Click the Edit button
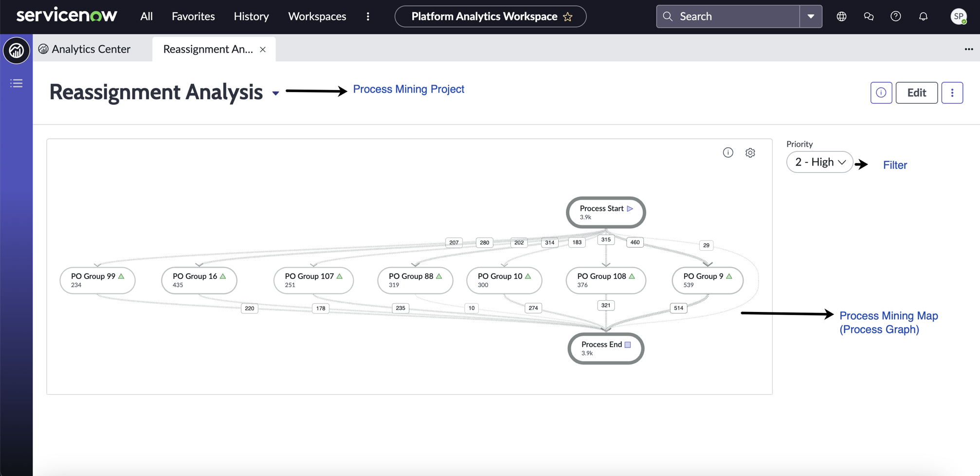The height and width of the screenshot is (476, 980). coord(917,92)
